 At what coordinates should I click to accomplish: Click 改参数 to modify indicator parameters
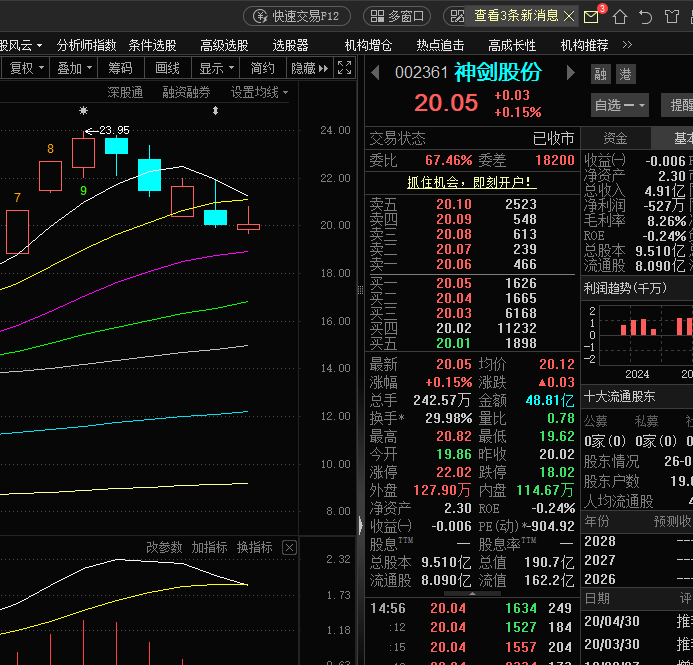(x=164, y=547)
